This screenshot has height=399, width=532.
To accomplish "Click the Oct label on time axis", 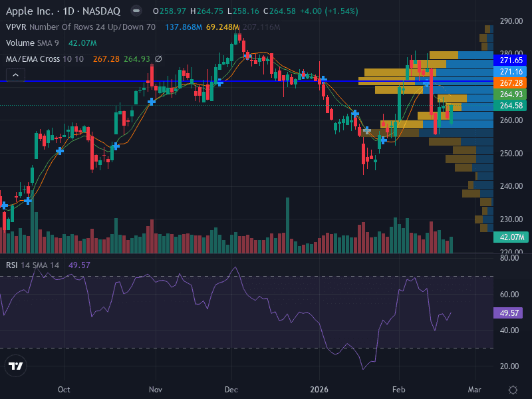I will tap(64, 390).
